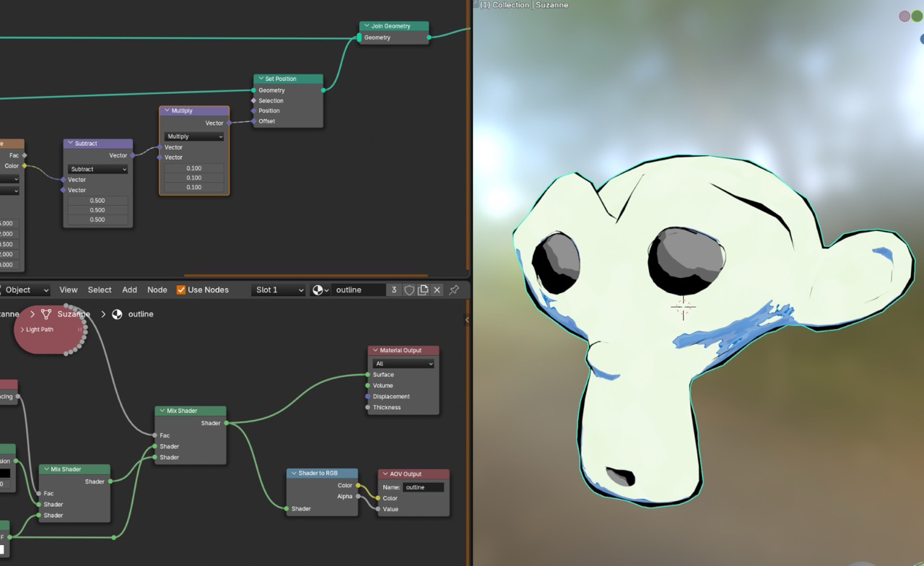924x566 pixels.
Task: Click the Offset socket on Set Position node
Action: (x=253, y=121)
